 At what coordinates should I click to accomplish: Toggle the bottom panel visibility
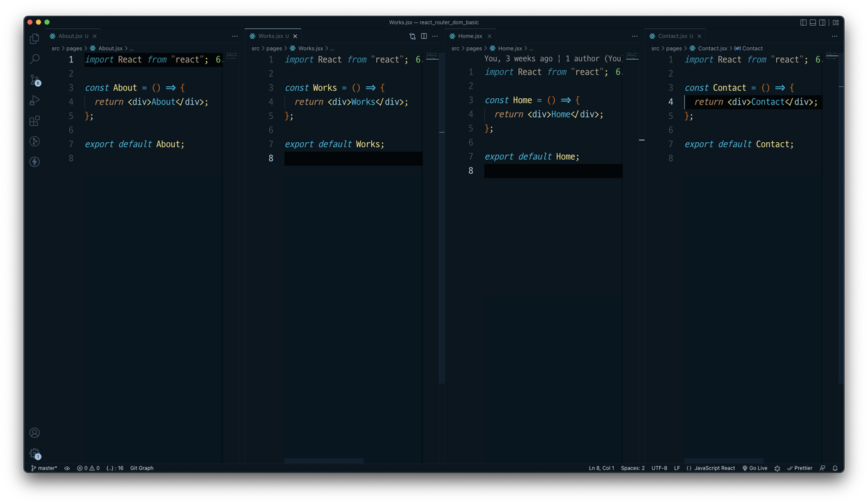click(813, 22)
